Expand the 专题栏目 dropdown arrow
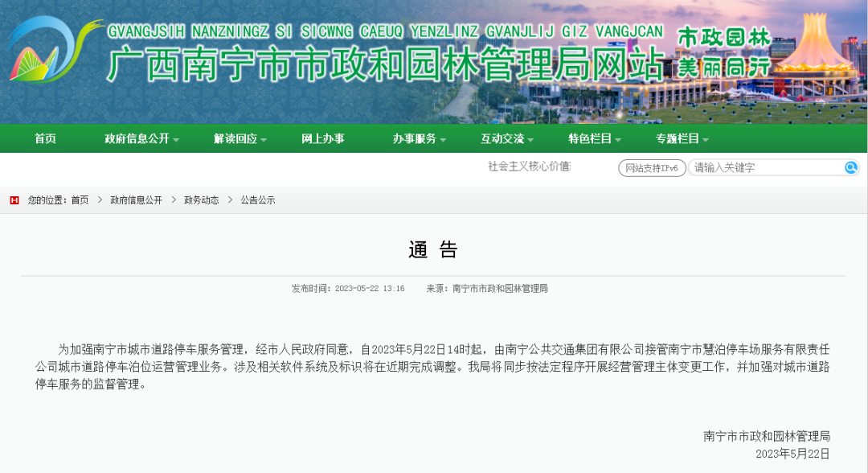The height and width of the screenshot is (473, 868). (706, 140)
